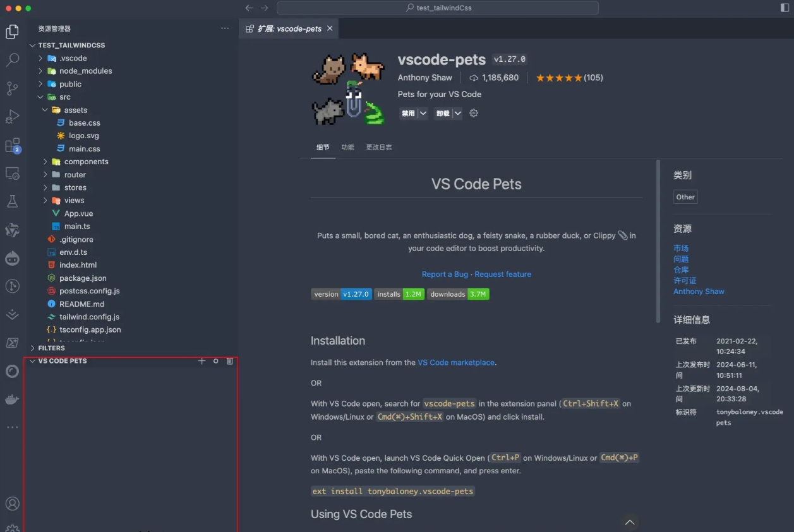Open the dropdown arrow next to 卸载
The height and width of the screenshot is (532, 794).
(x=457, y=114)
